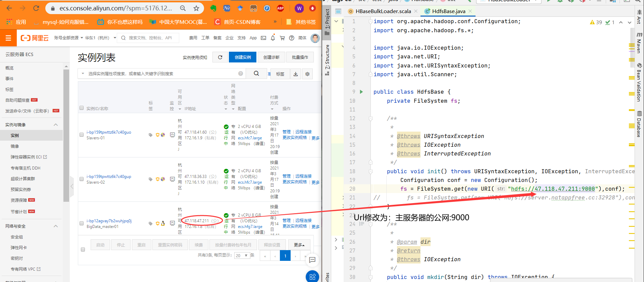
Task: Tick checkbox for BigData_master01 instance
Action: pos(82,223)
